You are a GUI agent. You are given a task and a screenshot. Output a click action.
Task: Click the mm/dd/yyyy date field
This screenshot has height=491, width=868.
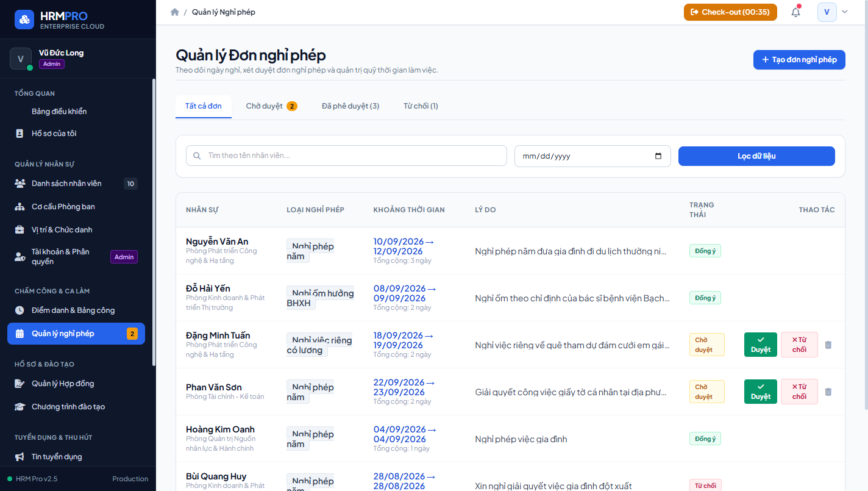[x=592, y=156]
